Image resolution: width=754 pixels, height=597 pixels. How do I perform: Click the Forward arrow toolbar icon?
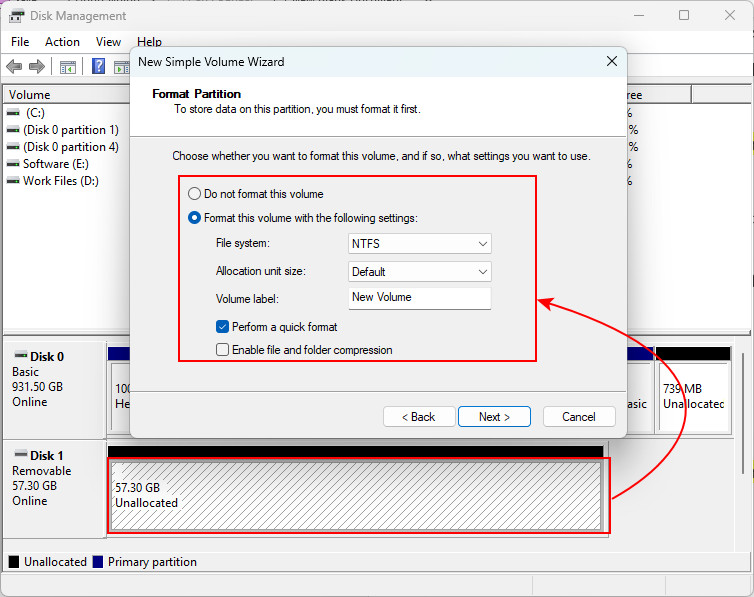click(x=37, y=66)
